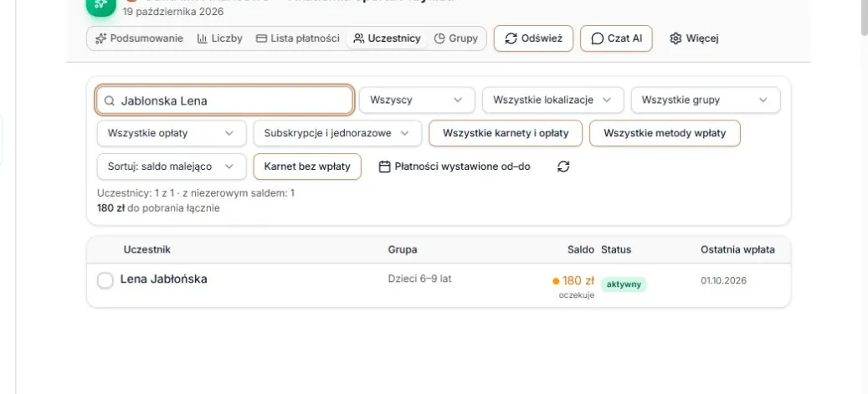Click the Grupa column header

point(403,249)
